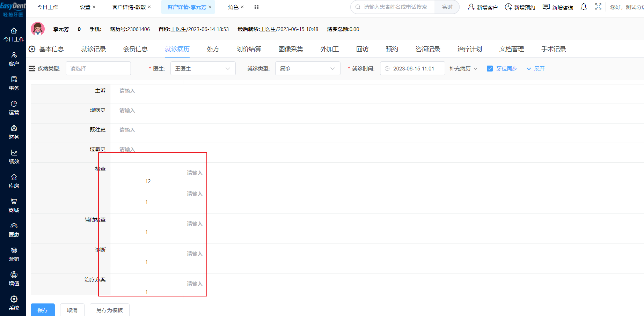Screen dimensions: 644x316
Task: Open the 划价结算 tab
Action: 249,49
